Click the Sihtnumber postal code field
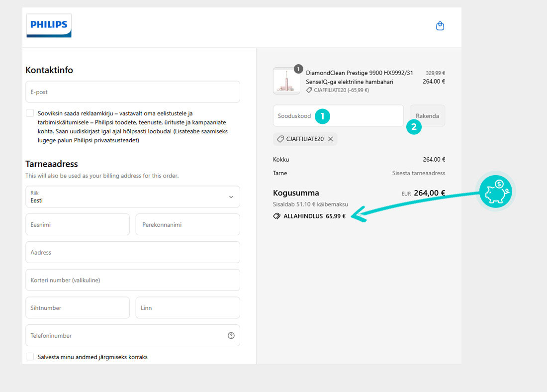The height and width of the screenshot is (392, 547). pyautogui.click(x=77, y=308)
